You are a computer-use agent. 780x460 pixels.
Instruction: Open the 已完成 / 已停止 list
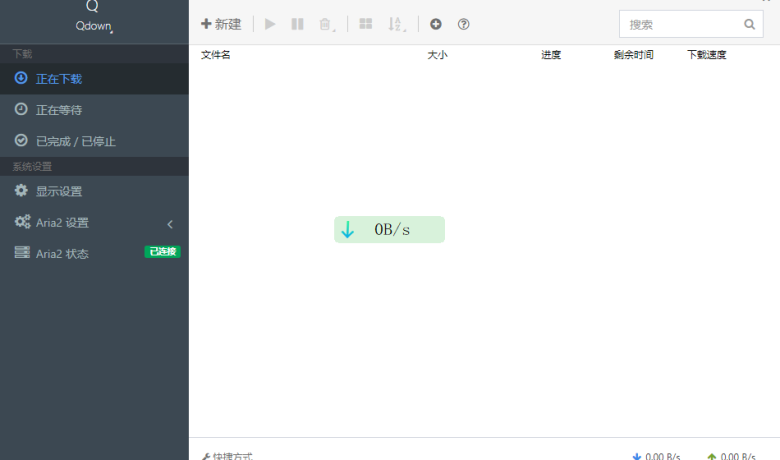[95, 141]
